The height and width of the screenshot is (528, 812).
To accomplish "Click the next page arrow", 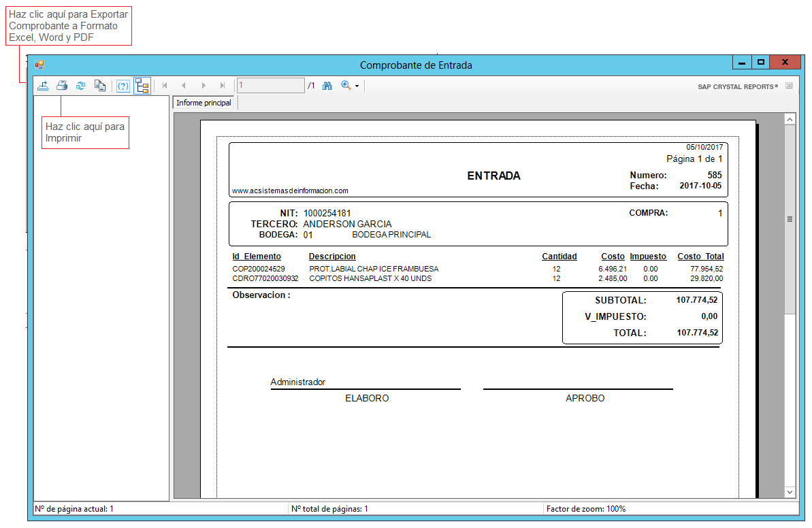I will click(x=203, y=86).
